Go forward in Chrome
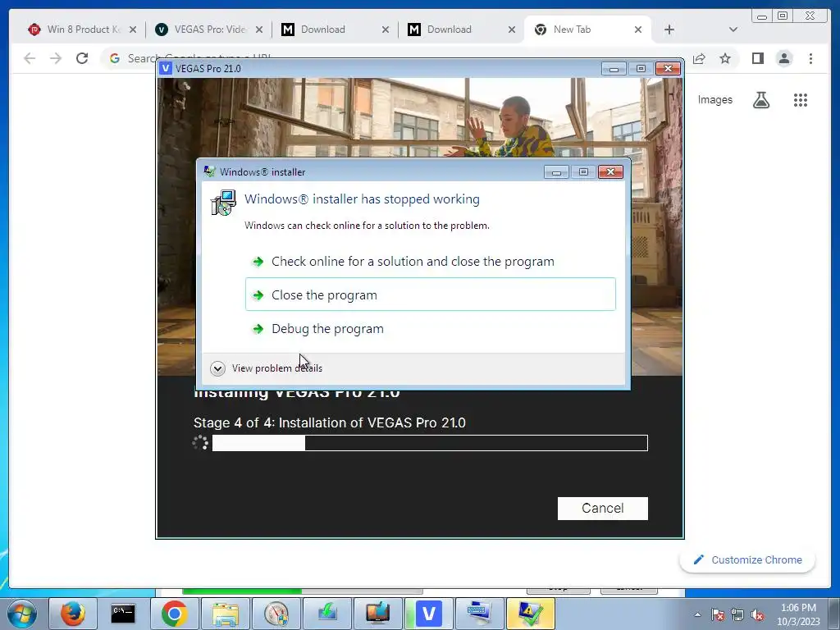Screen dimensions: 840x630 tap(56, 58)
